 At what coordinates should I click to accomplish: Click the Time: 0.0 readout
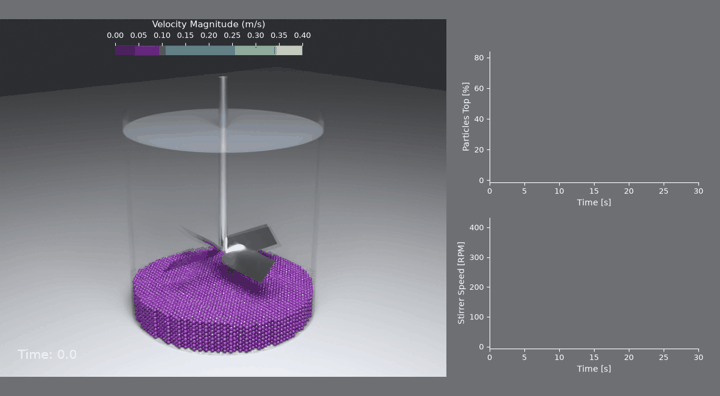pyautogui.click(x=47, y=354)
